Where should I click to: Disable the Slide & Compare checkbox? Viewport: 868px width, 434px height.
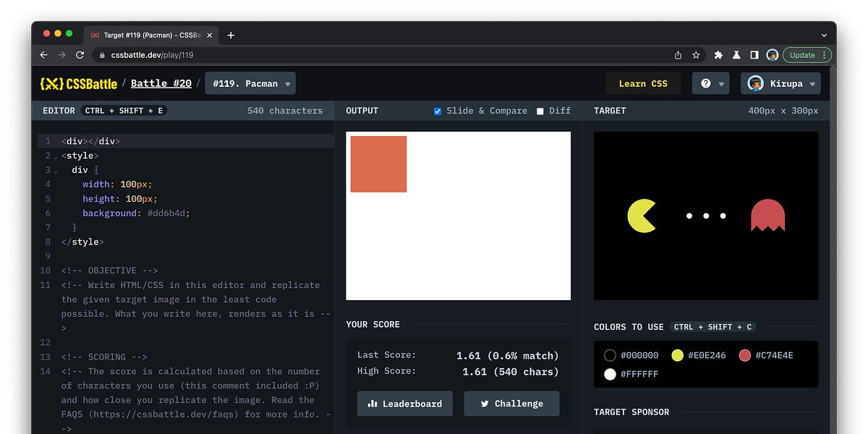[x=437, y=111]
